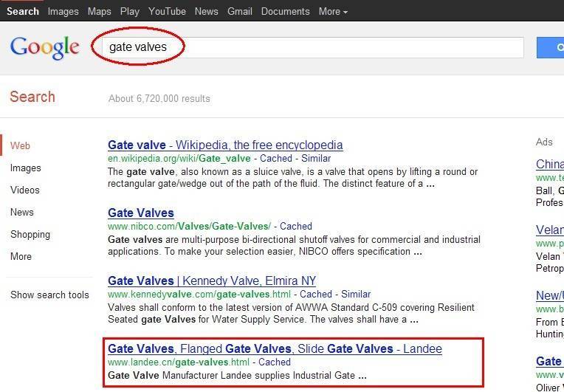
Task: Open Cached link for Wikipedia result
Action: 276,158
